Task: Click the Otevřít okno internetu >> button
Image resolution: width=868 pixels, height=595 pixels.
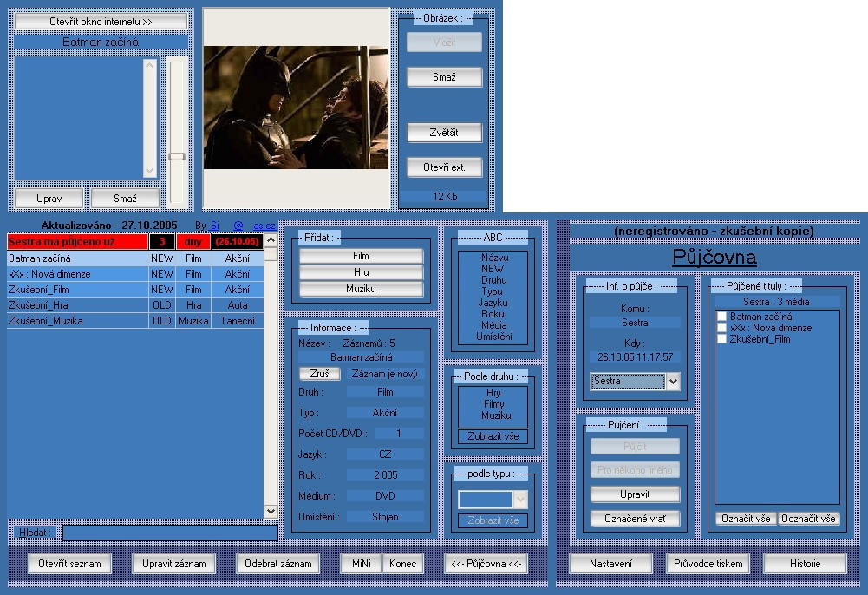Action: point(101,22)
